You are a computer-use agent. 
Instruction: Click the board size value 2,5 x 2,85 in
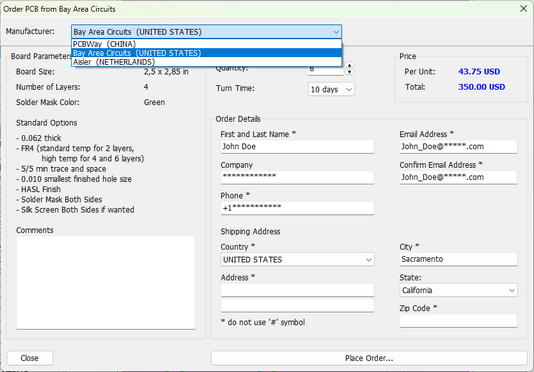(166, 72)
